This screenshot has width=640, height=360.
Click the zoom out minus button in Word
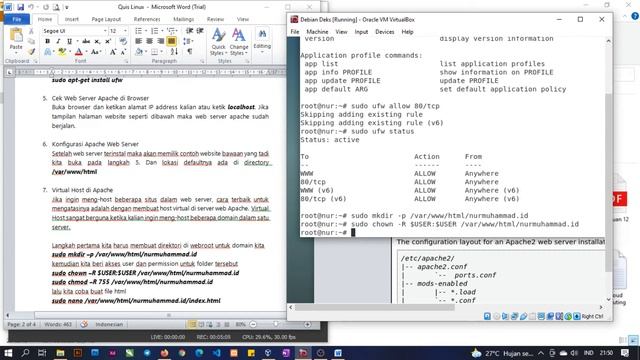[253, 324]
